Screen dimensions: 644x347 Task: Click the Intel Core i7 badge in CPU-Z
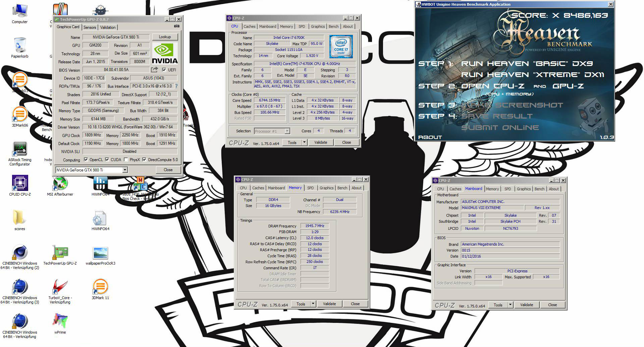point(341,46)
